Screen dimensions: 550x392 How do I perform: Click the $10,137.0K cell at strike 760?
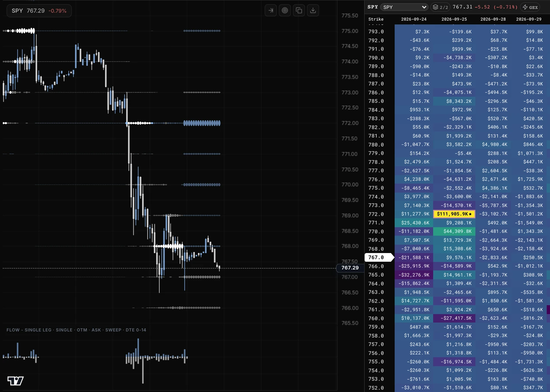(414, 318)
